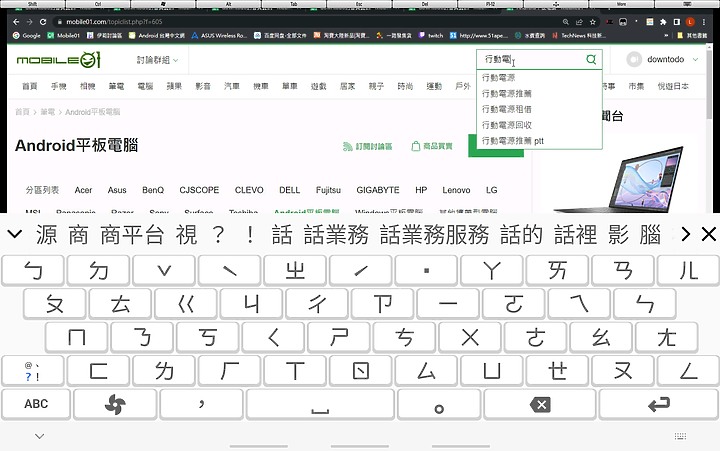
Task: Tap the backspace key on keyboard
Action: (540, 405)
